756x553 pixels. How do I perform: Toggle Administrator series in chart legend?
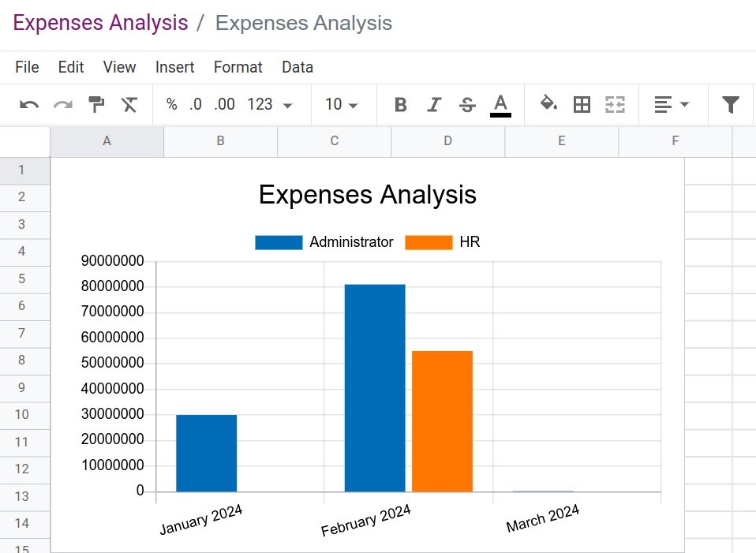324,242
